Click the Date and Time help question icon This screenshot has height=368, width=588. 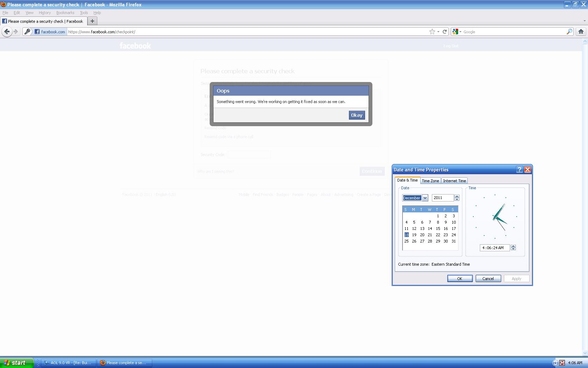click(519, 170)
